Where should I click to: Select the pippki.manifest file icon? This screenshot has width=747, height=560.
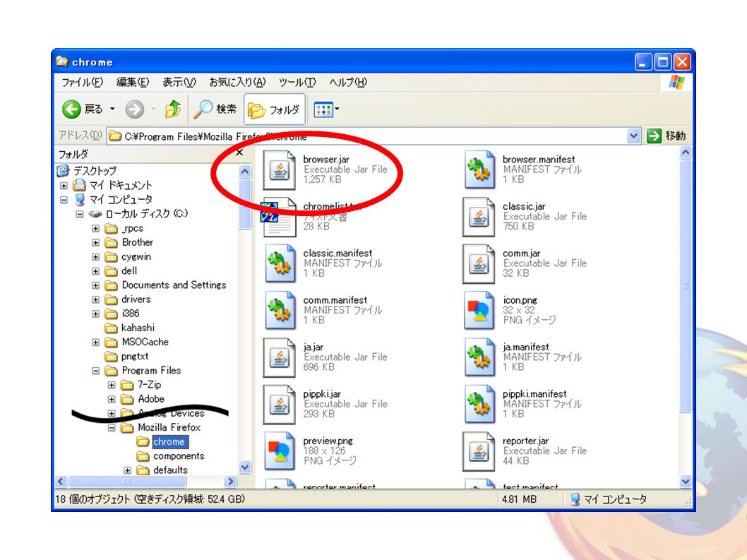tap(479, 404)
